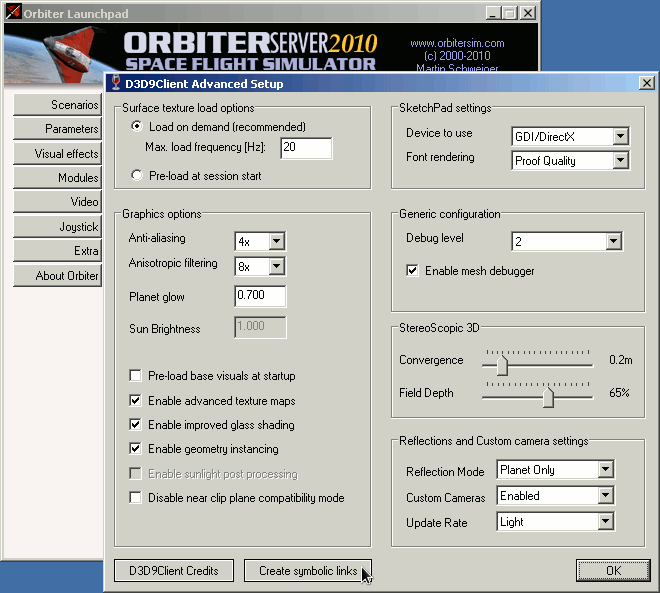The height and width of the screenshot is (593, 660).
Task: Uncheck Enable improved glass shading
Action: 136,424
